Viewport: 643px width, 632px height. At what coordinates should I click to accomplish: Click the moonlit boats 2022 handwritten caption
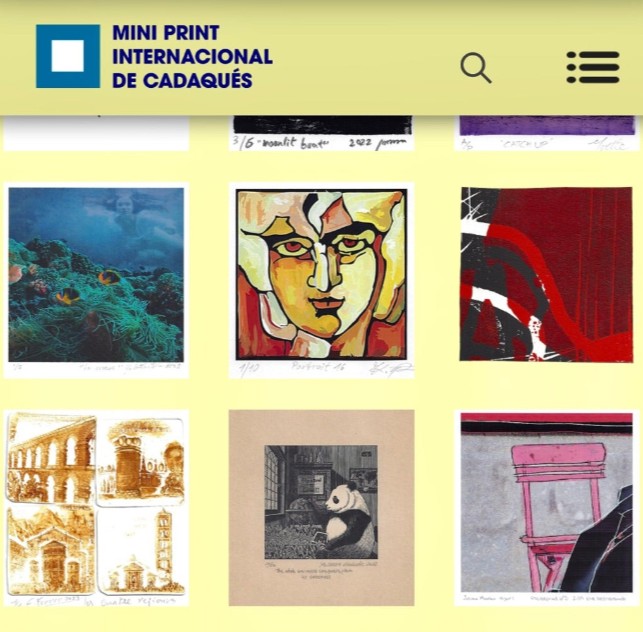point(322,143)
